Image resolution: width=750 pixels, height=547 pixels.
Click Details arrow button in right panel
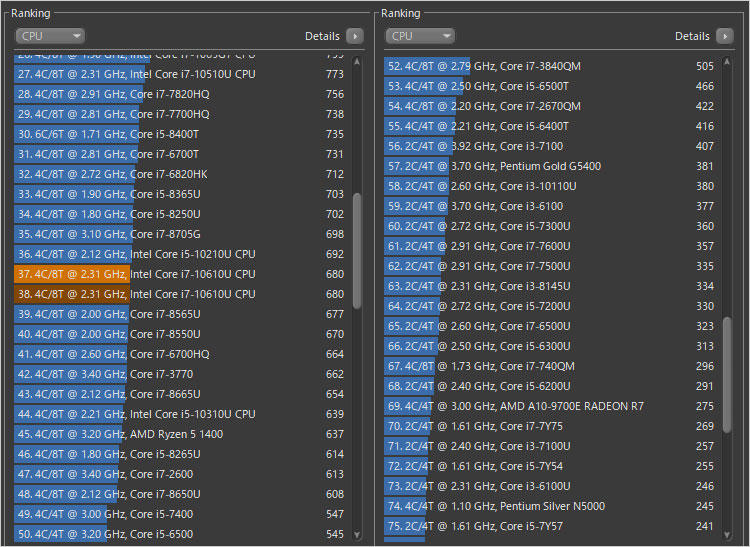(x=725, y=36)
